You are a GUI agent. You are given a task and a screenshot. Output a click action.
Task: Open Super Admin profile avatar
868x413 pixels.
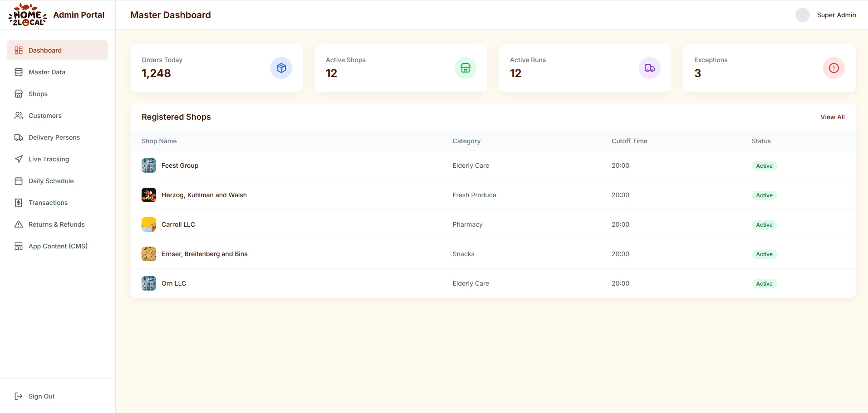(803, 15)
